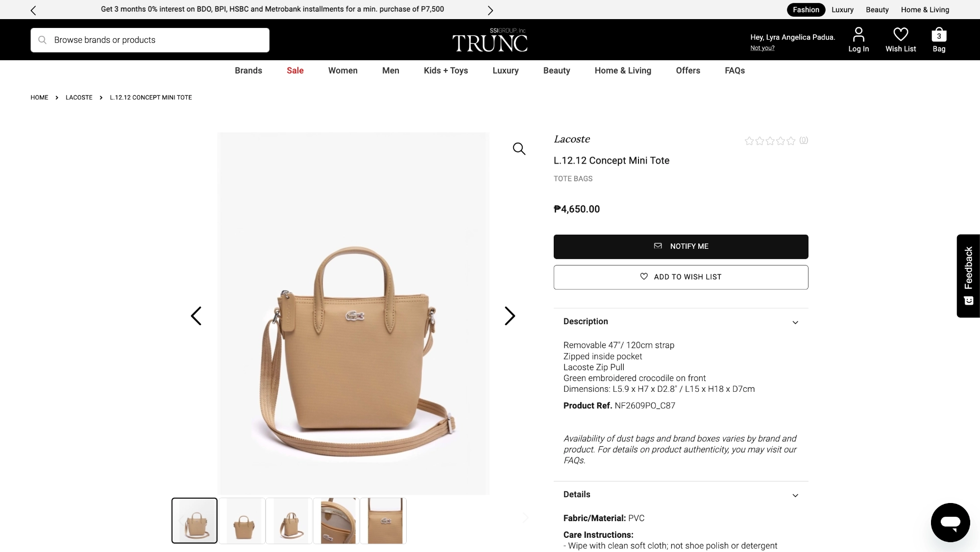Switch to the Luxury store tab
Viewport: 980px width, 552px height.
click(842, 10)
